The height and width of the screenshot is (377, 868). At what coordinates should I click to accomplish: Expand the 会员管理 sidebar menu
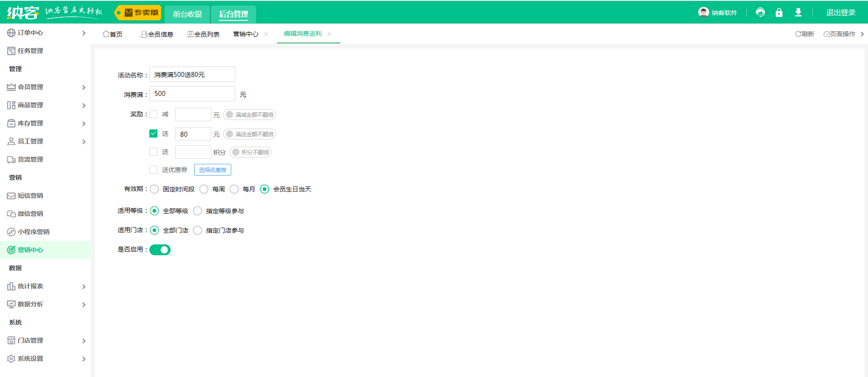(x=45, y=87)
